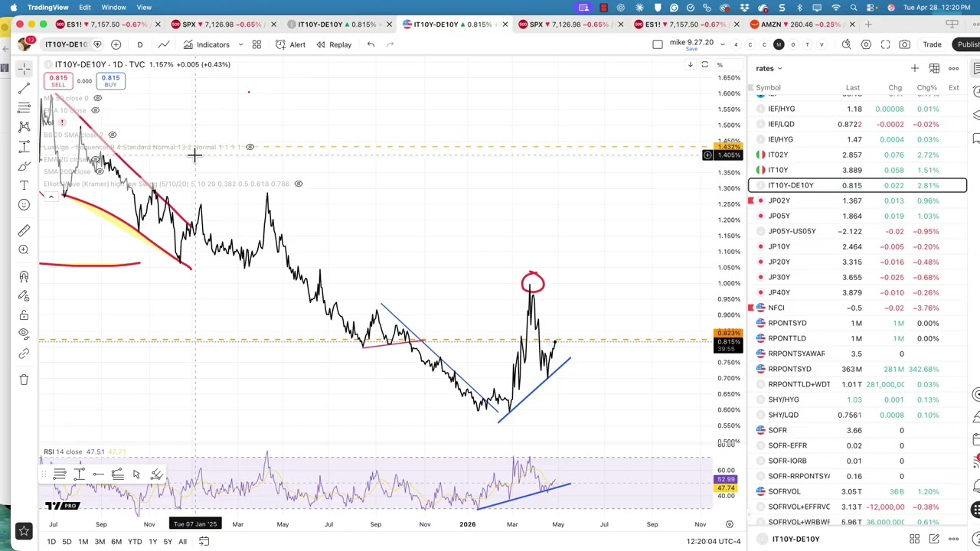Open quick search lightning icon
This screenshot has height=551, width=980.
point(847,44)
